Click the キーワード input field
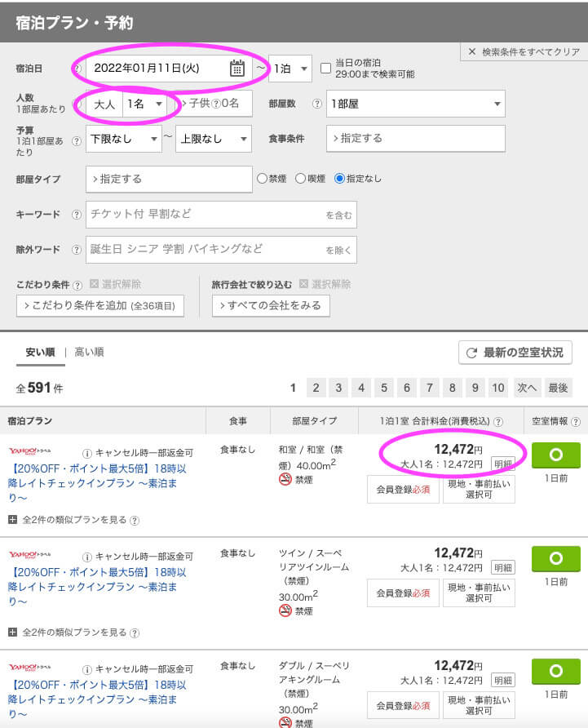This screenshot has height=728, width=588. 221,215
